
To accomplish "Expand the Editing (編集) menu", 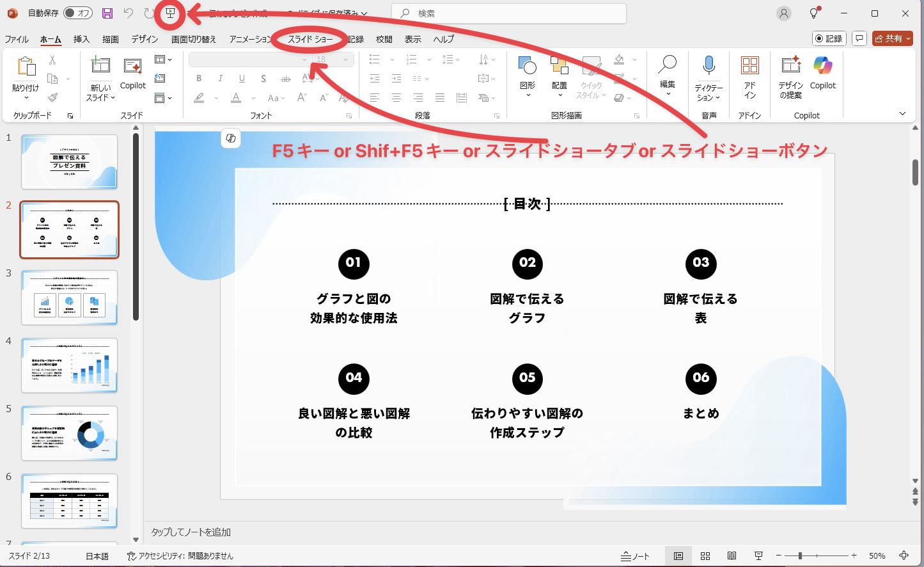I will click(x=668, y=76).
